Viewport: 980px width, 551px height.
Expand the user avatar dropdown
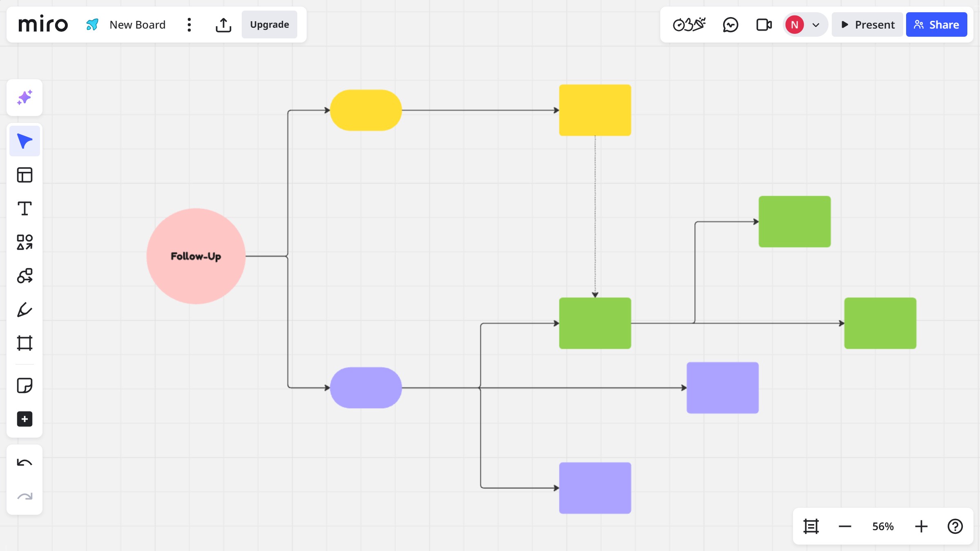click(x=815, y=24)
